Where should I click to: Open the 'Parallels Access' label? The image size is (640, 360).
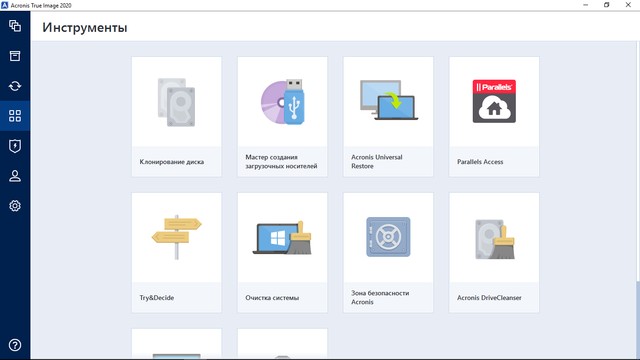coord(480,162)
